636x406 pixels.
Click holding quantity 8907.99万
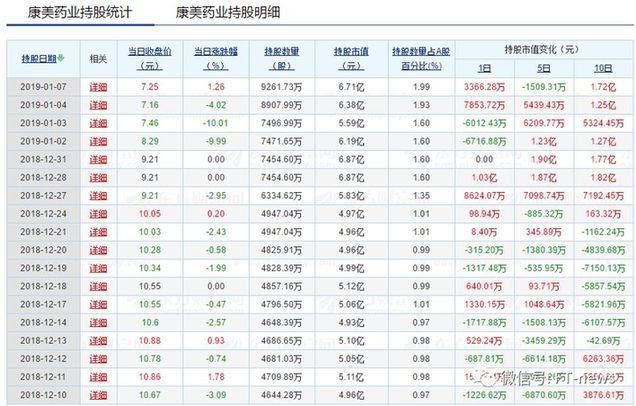[x=281, y=105]
